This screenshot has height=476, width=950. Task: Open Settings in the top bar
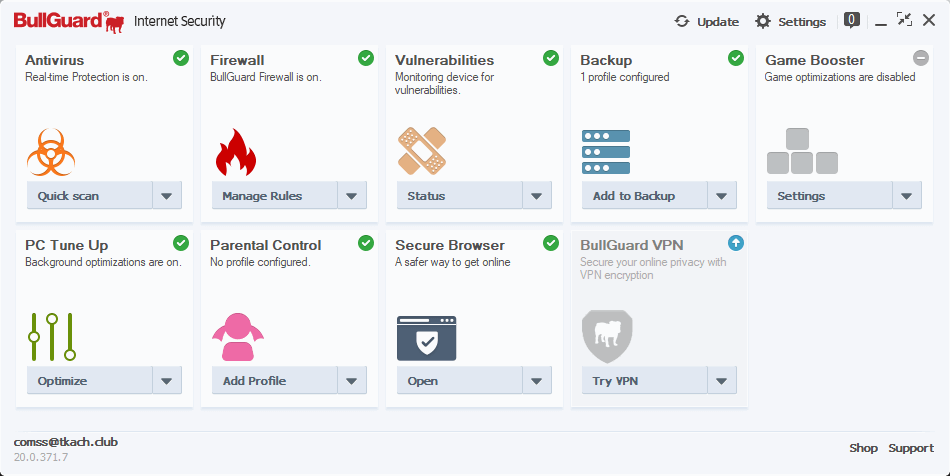point(790,21)
